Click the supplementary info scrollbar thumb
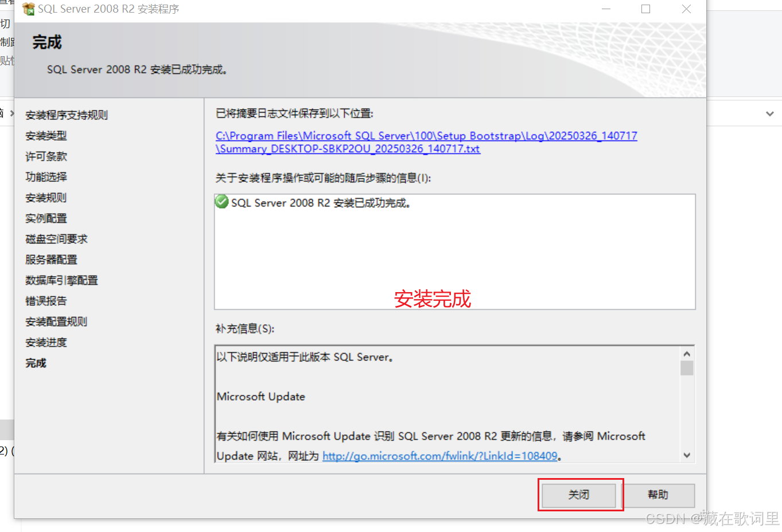The height and width of the screenshot is (532, 782). click(x=687, y=368)
